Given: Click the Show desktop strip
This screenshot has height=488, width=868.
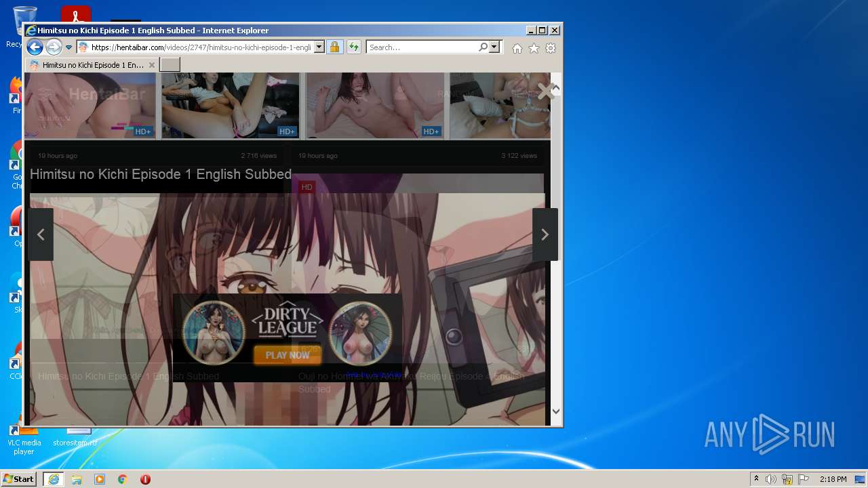Looking at the screenshot, I should click(861, 479).
